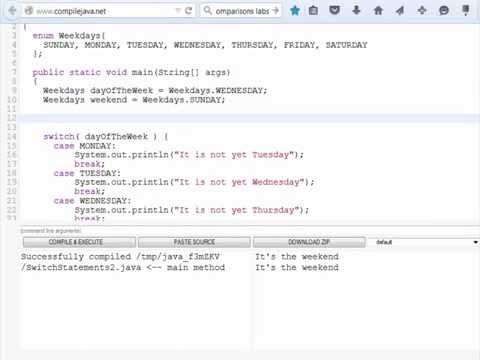Go back with the browser back arrow
The height and width of the screenshot is (360, 480).
pyautogui.click(x=12, y=11)
